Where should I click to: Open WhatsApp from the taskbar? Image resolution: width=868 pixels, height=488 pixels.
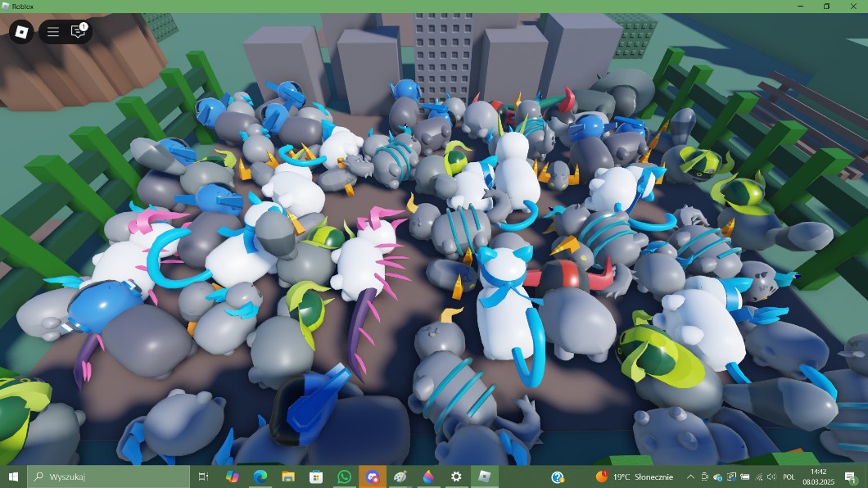point(344,477)
